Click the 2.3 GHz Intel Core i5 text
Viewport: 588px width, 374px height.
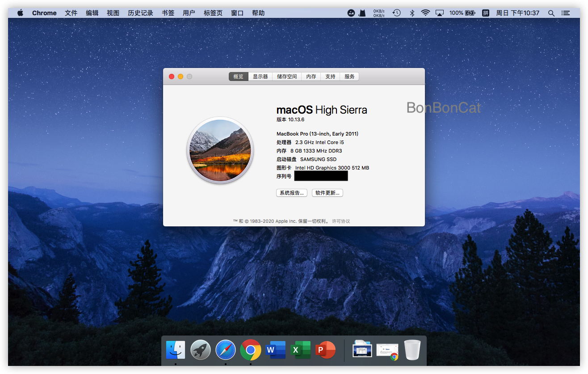319,142
